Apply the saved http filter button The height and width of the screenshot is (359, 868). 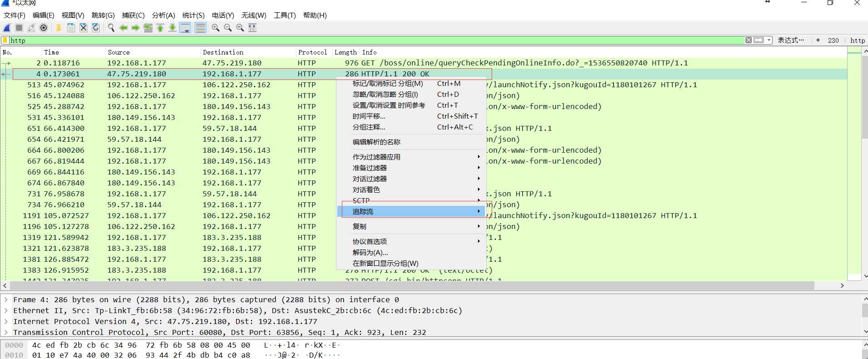pyautogui.click(x=857, y=40)
